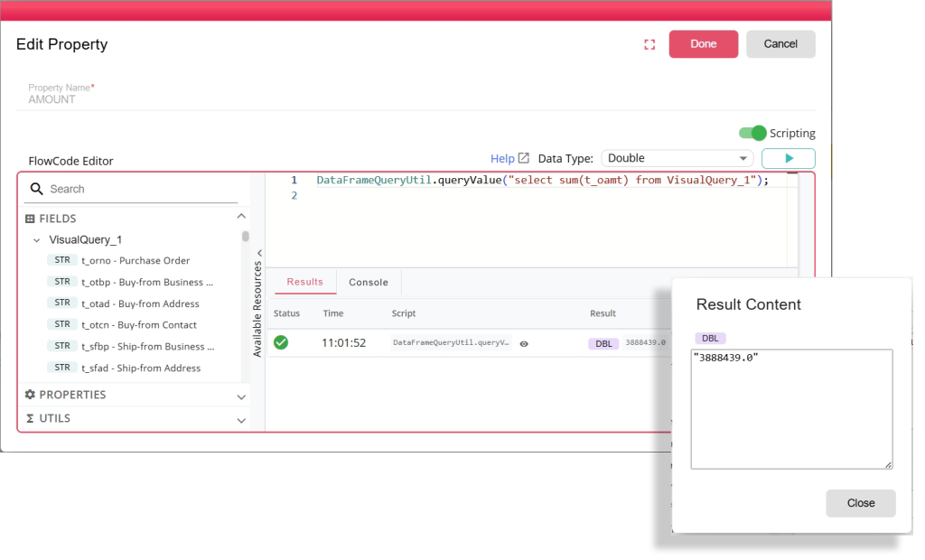
Task: Toggle the Scripting switch off
Action: click(752, 133)
